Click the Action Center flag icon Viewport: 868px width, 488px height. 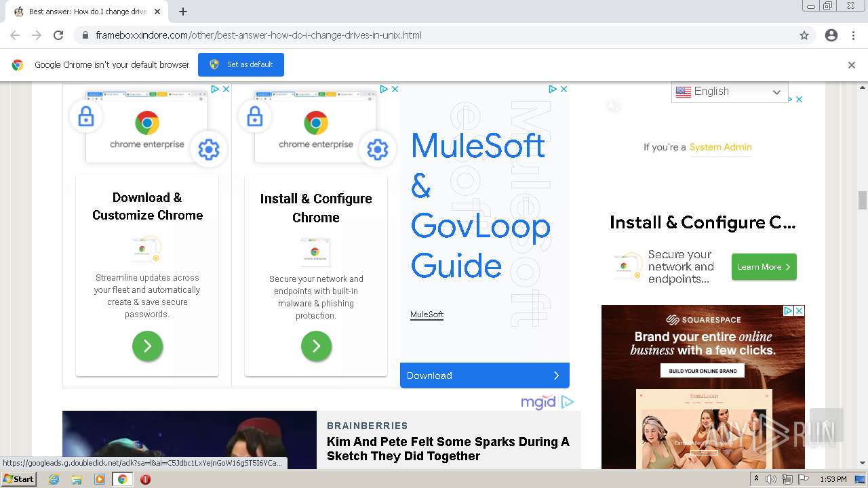(803, 479)
